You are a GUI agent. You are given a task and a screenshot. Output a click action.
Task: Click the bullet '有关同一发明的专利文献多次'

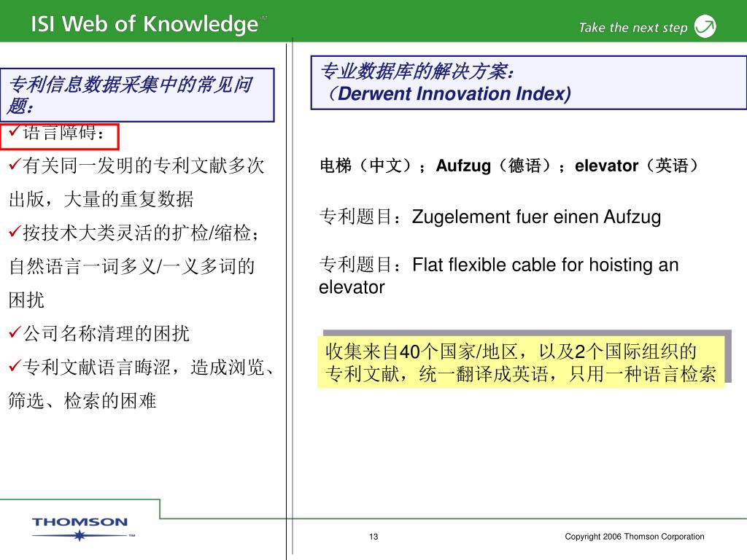[136, 166]
